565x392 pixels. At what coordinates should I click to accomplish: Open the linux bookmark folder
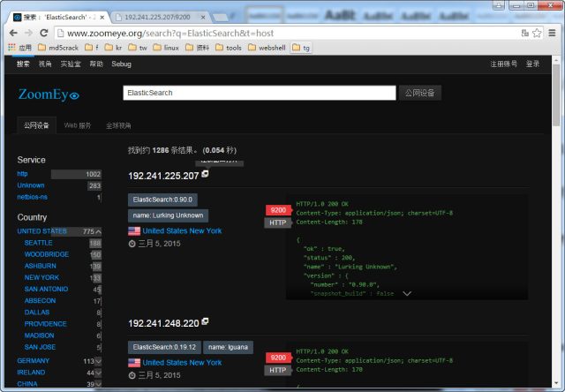click(x=166, y=48)
